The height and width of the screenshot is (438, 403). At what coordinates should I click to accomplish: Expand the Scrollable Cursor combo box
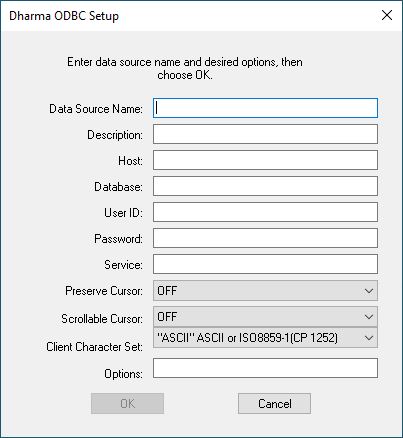coord(265,316)
